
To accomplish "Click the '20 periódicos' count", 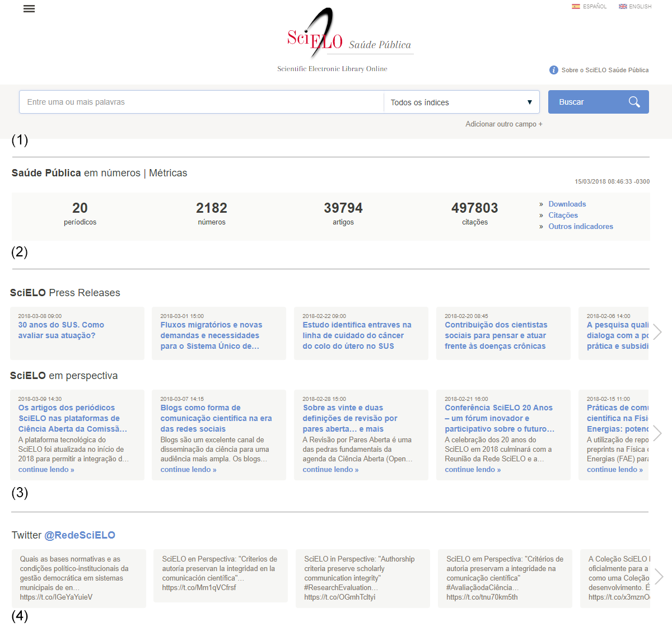I will point(80,214).
